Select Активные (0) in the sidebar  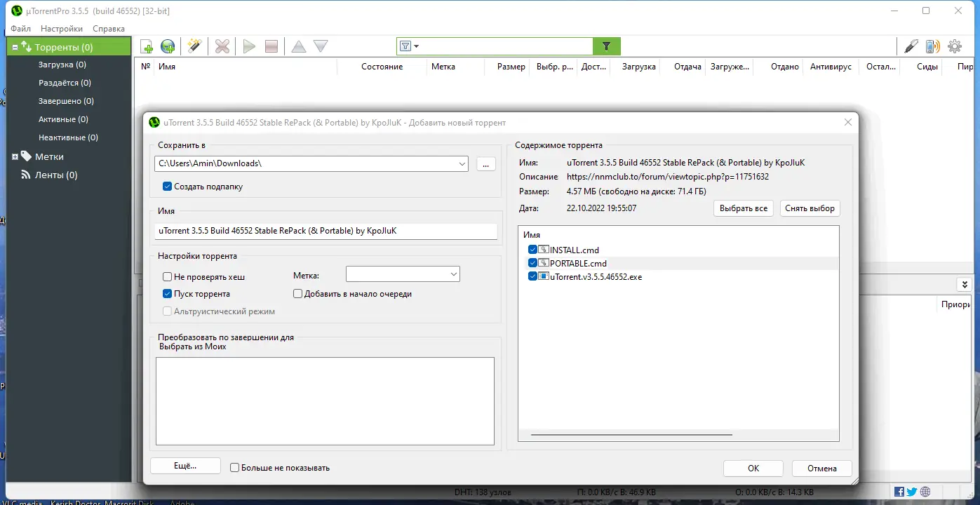pyautogui.click(x=63, y=119)
